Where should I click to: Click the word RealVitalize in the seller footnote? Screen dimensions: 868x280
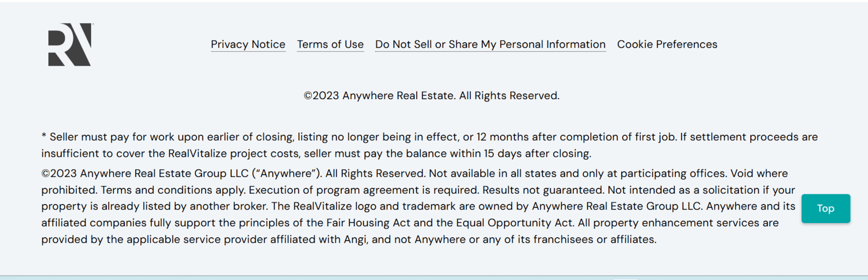(197, 154)
